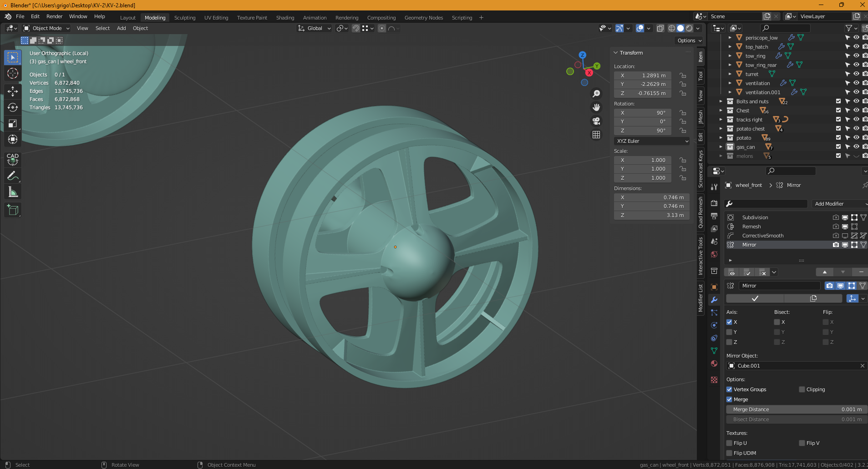Open the XYZ Euler rotation mode dropdown
This screenshot has height=469, width=868.
652,141
